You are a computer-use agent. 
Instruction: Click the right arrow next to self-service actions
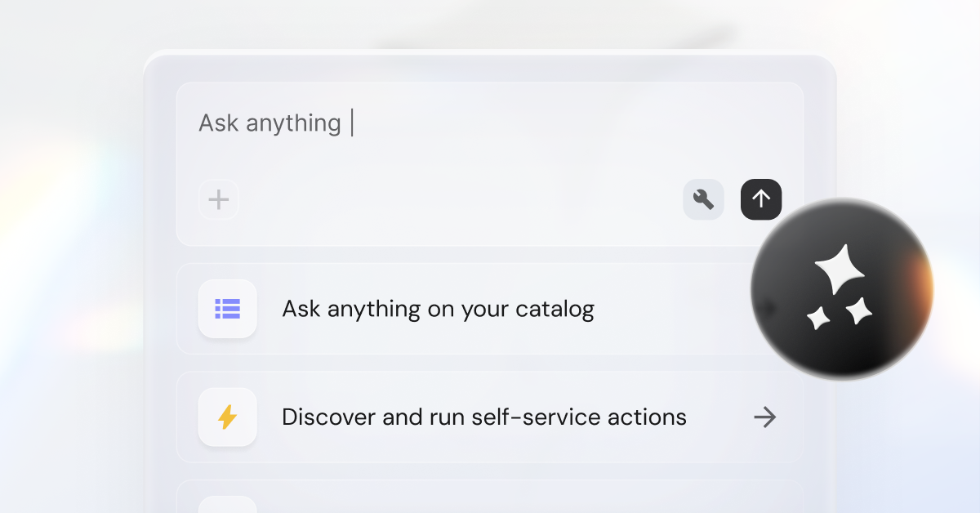tap(764, 417)
